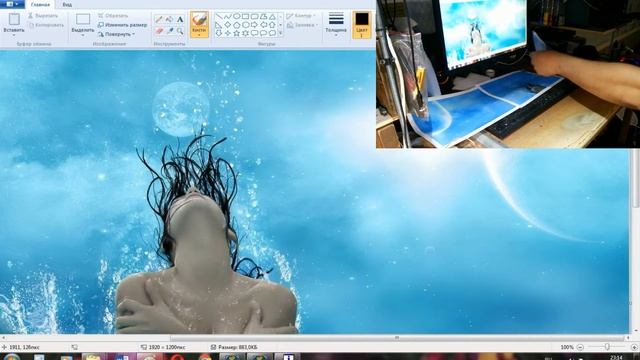
Task: Expand the Кисти brushes dropdown arrow
Action: click(x=199, y=35)
